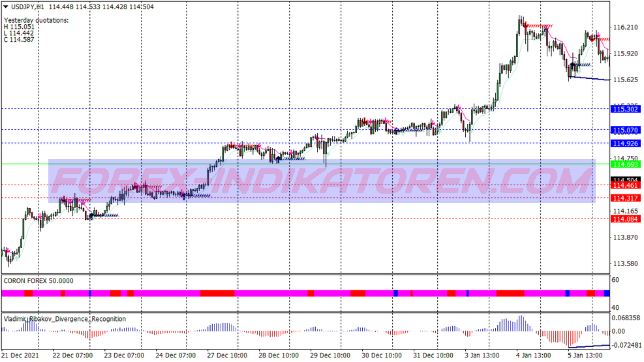Image resolution: width=644 pixels, height=362 pixels.
Task: Select the 113.870 price axis value
Action: click(626, 237)
